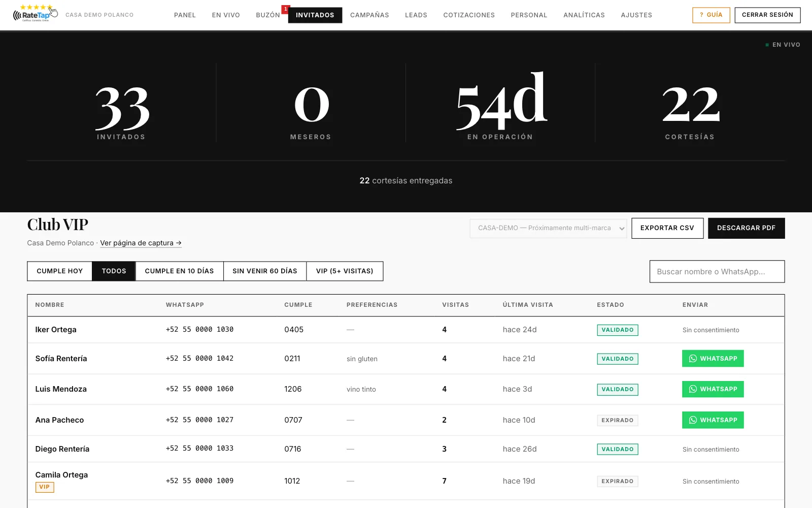Screen dimensions: 812x508
Task: Open Ver página de captura link
Action: point(141,243)
